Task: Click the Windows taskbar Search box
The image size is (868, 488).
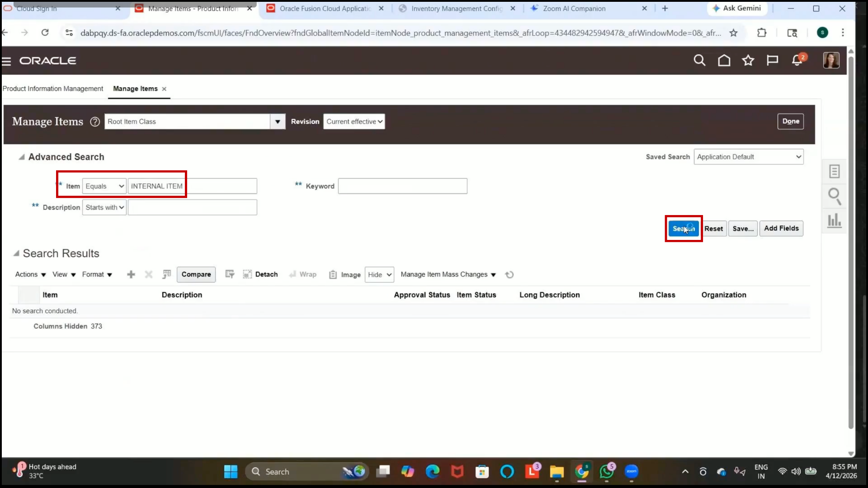Action: [x=307, y=472]
